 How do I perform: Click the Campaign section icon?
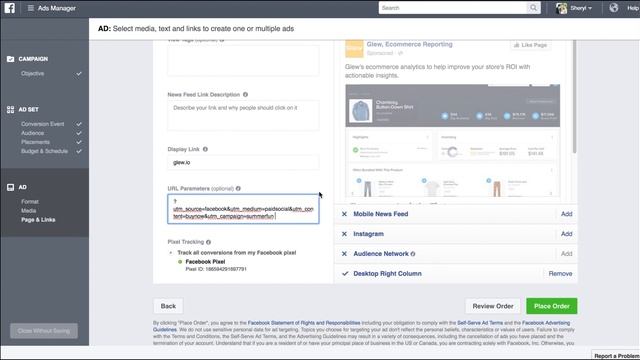coord(11,59)
